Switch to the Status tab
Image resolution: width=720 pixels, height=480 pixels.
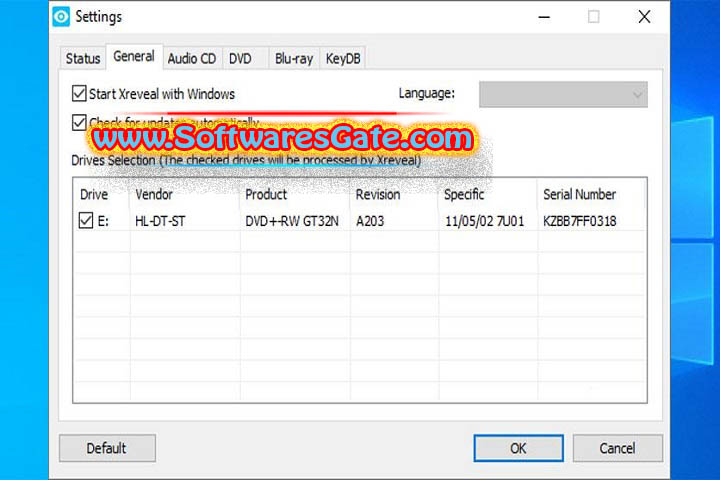click(83, 59)
